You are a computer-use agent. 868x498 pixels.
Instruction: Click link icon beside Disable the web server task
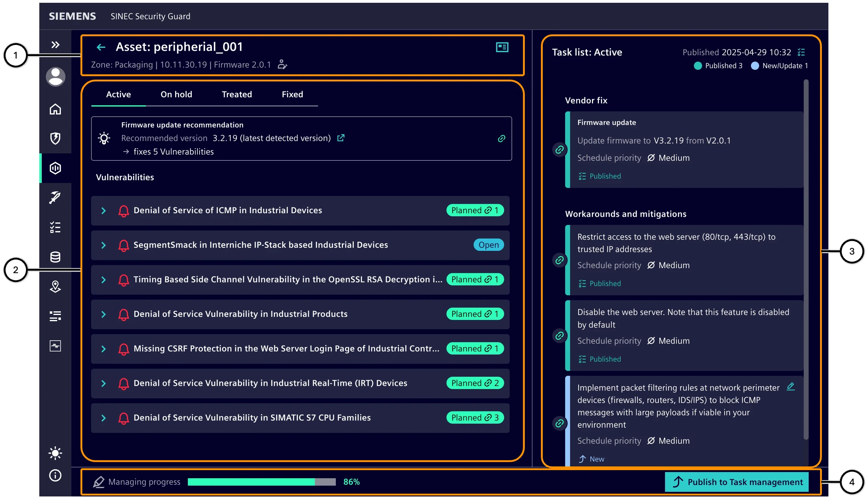(x=559, y=336)
